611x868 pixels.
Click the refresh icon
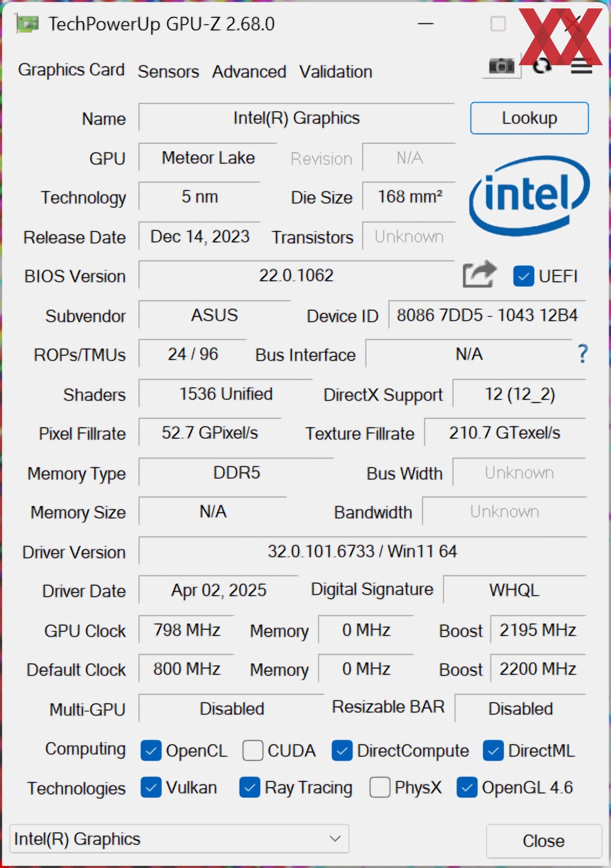pos(541,66)
